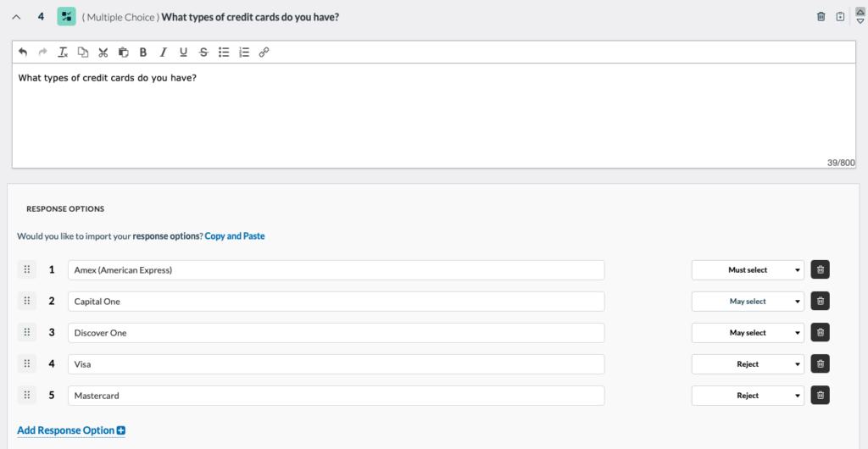Click the drag handle for the Amex option
This screenshot has width=868, height=449.
(26, 270)
